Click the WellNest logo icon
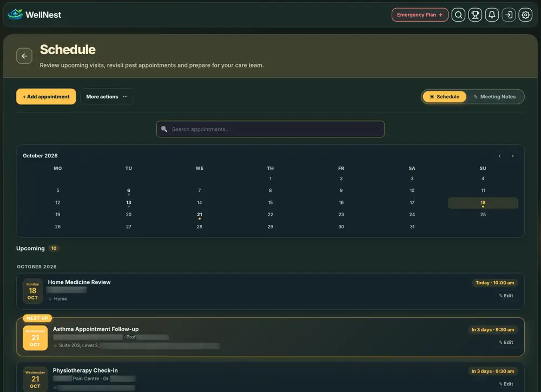Image resolution: width=541 pixels, height=392 pixels. pyautogui.click(x=15, y=15)
